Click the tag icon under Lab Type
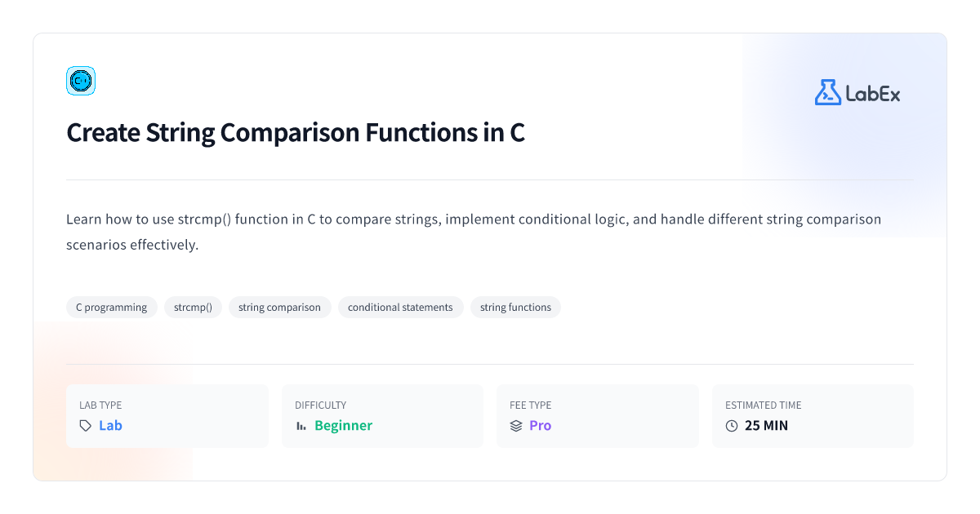This screenshot has height=514, width=980. [x=85, y=426]
